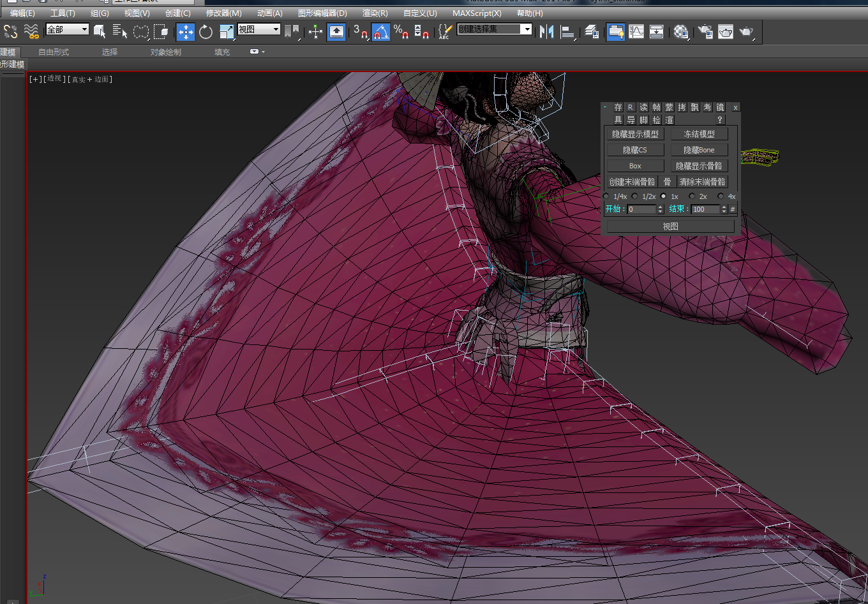This screenshot has height=604, width=868.
Task: Choose the 1/4x speed option
Action: click(607, 196)
